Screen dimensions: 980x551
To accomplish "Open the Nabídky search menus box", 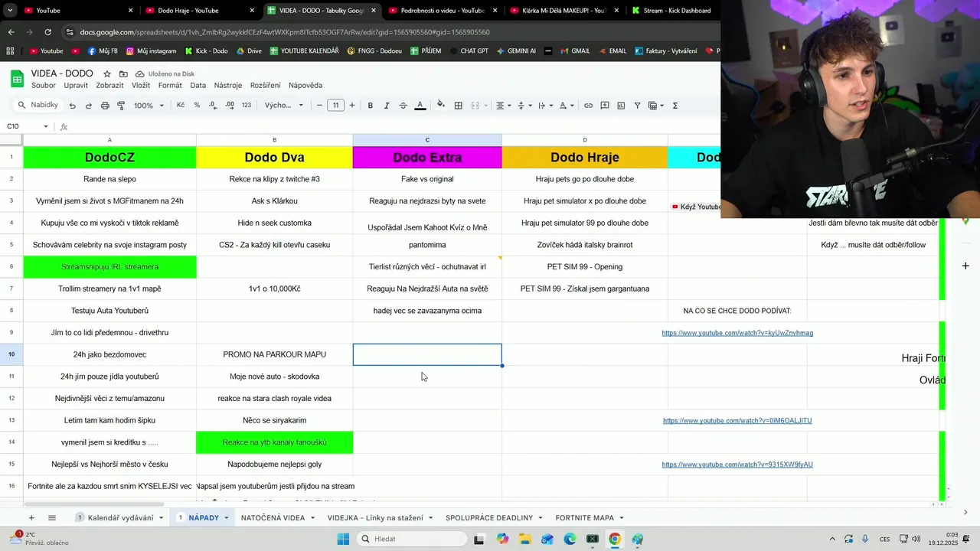I will point(38,105).
